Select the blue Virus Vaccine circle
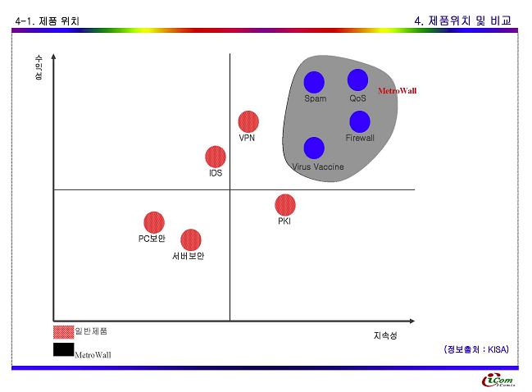 point(314,148)
